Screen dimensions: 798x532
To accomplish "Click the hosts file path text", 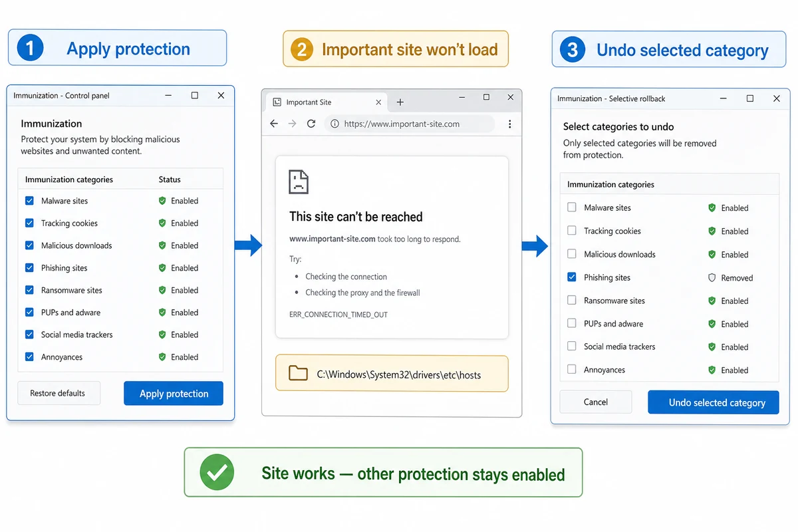I will point(398,374).
